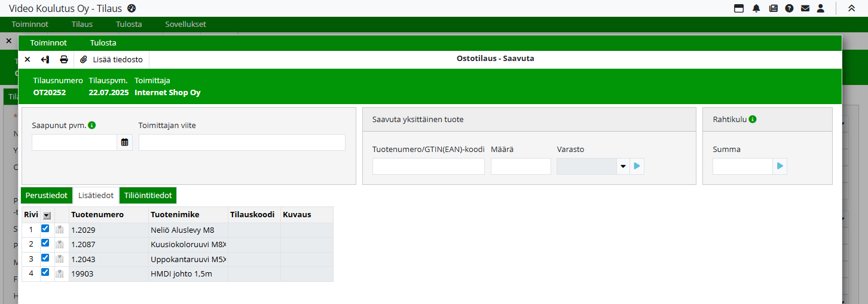Open Tulosta menu in the dialog
The height and width of the screenshot is (304, 868).
click(103, 43)
